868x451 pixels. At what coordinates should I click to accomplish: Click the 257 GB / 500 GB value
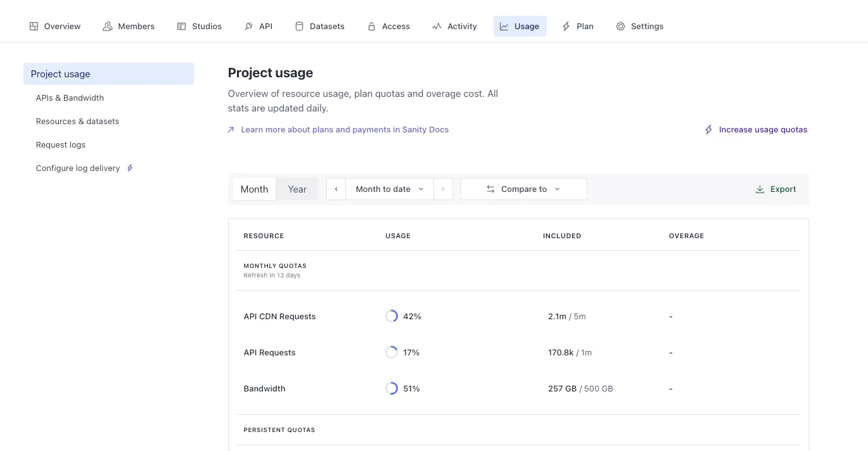click(580, 389)
